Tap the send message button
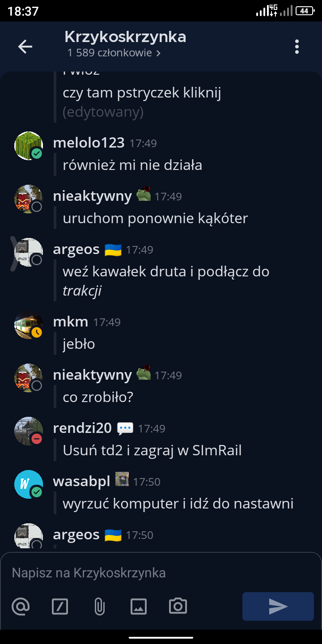This screenshot has width=322, height=644. [278, 606]
